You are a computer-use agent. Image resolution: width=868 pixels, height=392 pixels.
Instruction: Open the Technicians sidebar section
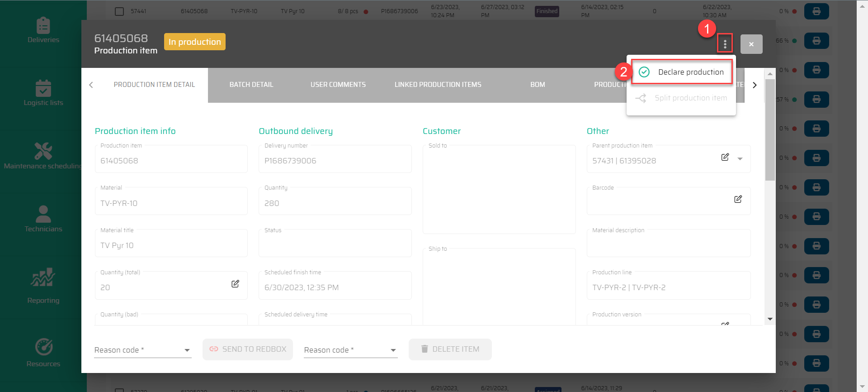pos(43,219)
